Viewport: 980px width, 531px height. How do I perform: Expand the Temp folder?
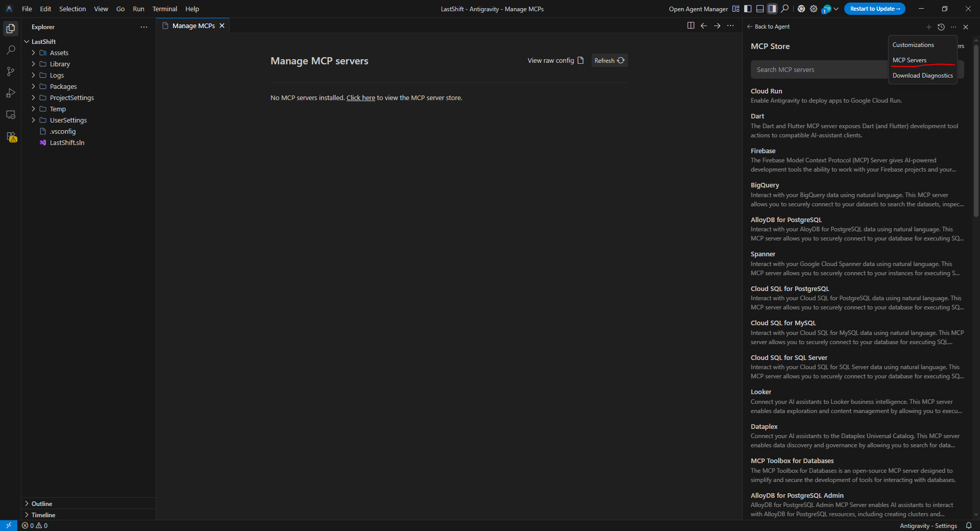pyautogui.click(x=33, y=109)
